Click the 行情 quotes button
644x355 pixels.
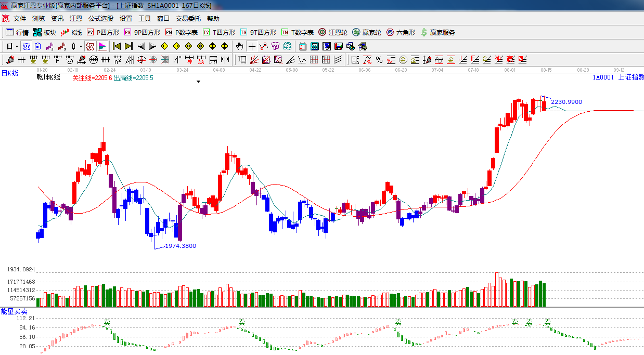(17, 32)
